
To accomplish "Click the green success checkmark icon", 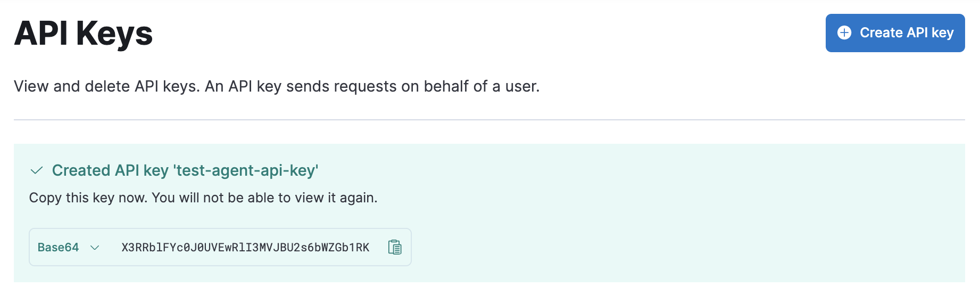I will 37,170.
